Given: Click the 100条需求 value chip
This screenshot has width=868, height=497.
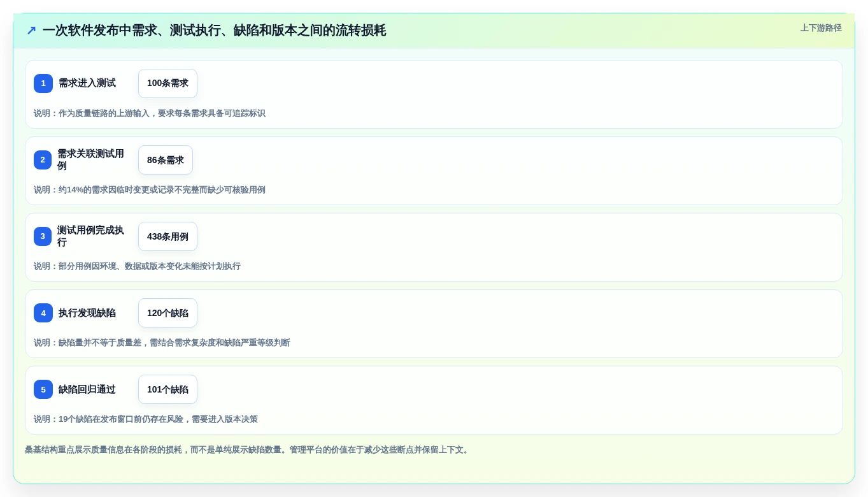Looking at the screenshot, I should click(x=167, y=83).
